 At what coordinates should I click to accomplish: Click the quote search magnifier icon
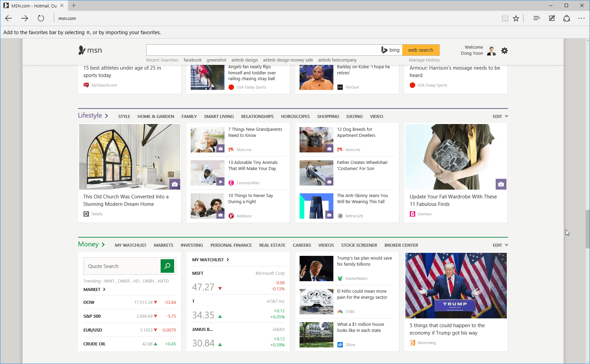click(x=167, y=266)
